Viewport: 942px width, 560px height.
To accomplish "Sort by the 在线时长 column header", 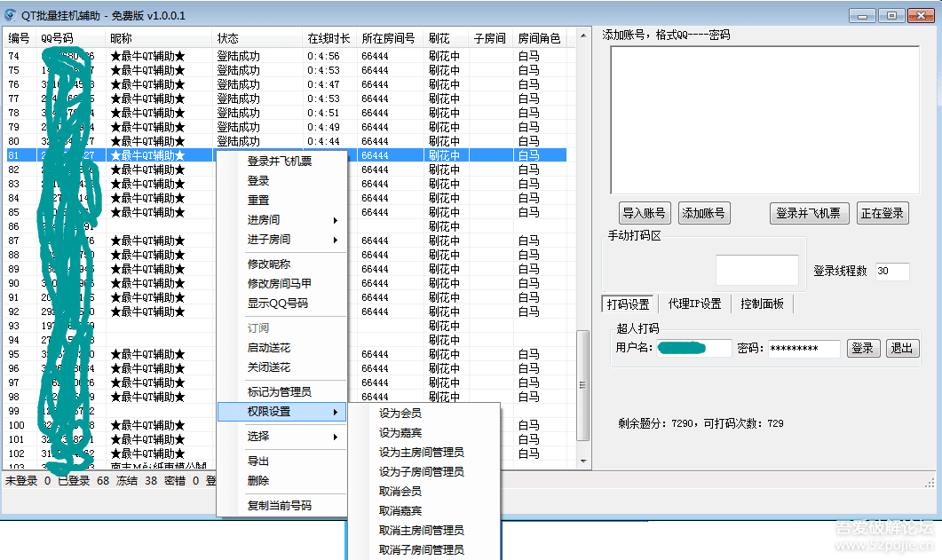I will tap(329, 38).
